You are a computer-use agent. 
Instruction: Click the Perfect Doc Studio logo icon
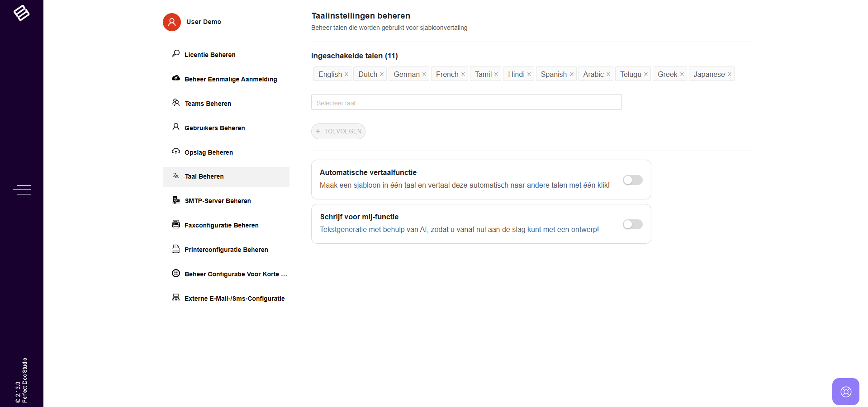click(x=21, y=13)
